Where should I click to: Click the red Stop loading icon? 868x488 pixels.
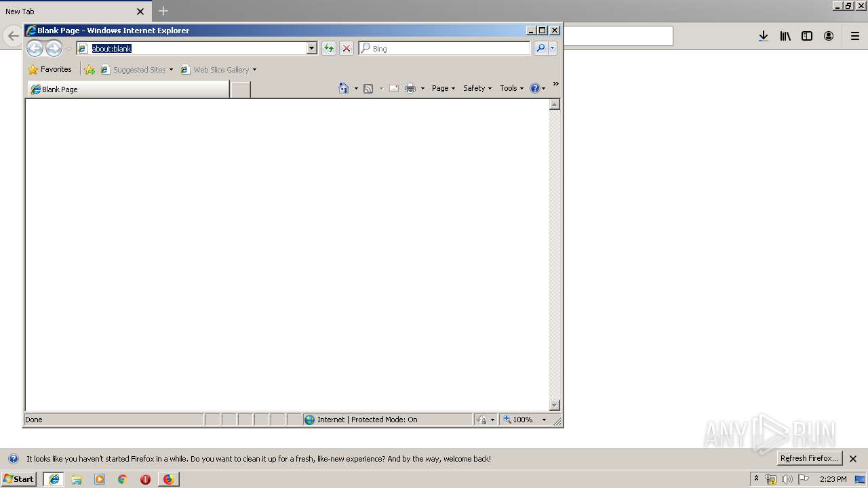[x=347, y=48]
